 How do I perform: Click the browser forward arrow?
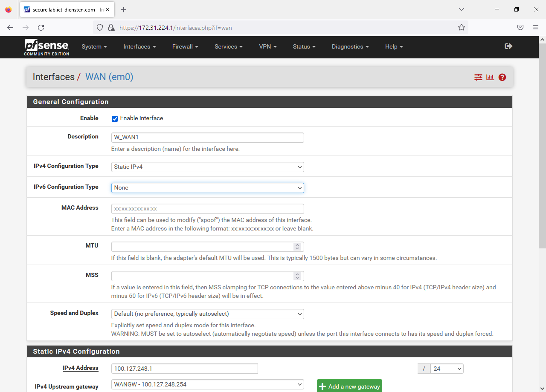click(x=26, y=27)
